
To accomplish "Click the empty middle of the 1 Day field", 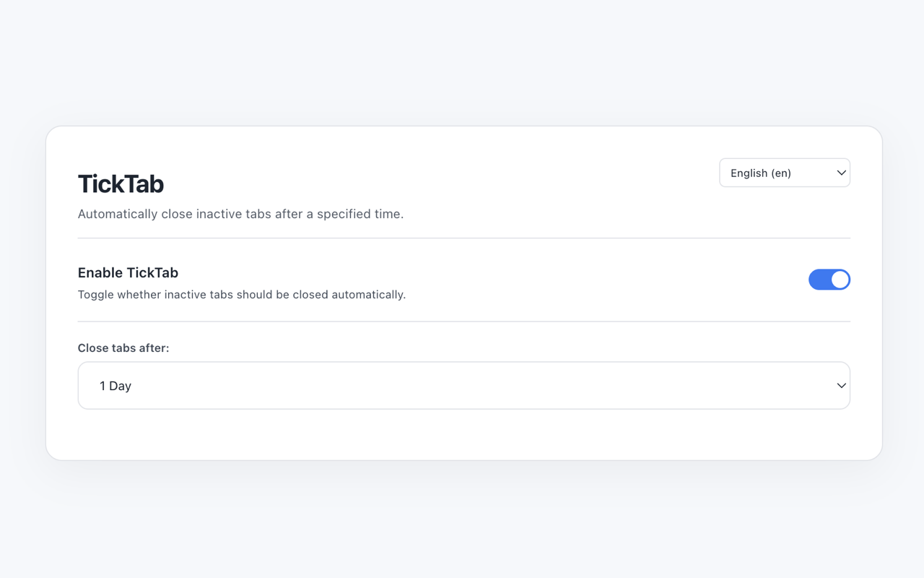I will tap(462, 386).
